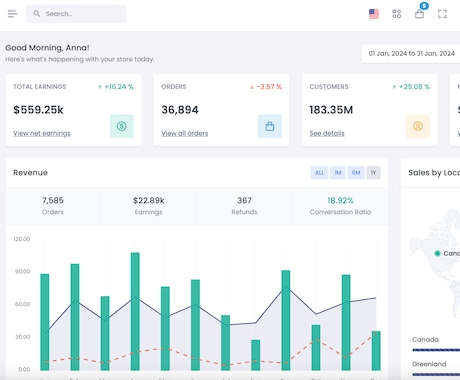Toggle the hamburger sidebar menu icon
This screenshot has height=380, width=460.
[12, 14]
